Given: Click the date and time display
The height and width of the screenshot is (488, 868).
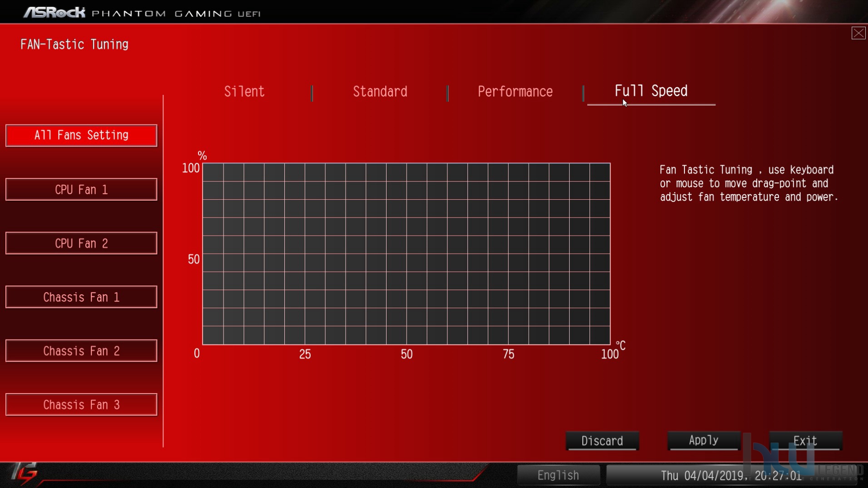Looking at the screenshot, I should click(x=731, y=475).
